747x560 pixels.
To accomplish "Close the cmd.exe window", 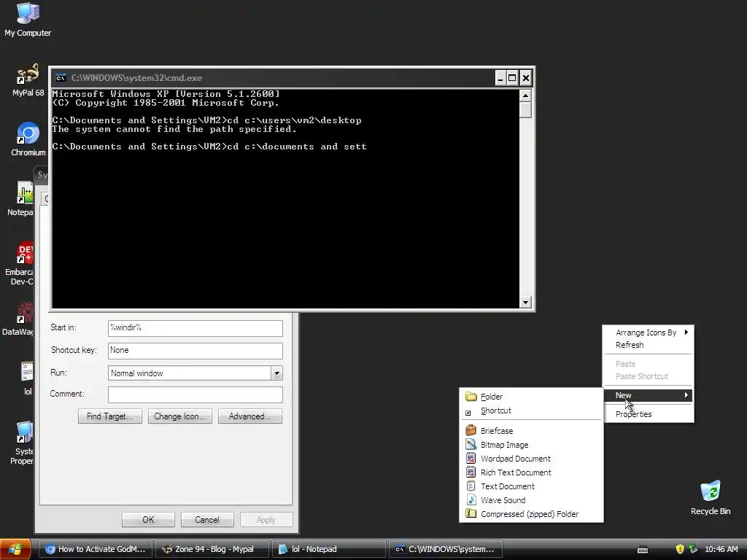I will [x=525, y=77].
